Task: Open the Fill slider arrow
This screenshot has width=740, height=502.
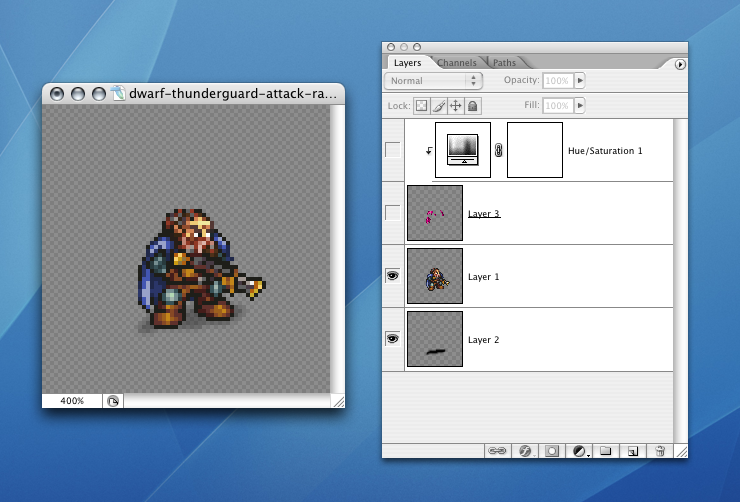Action: [580, 106]
